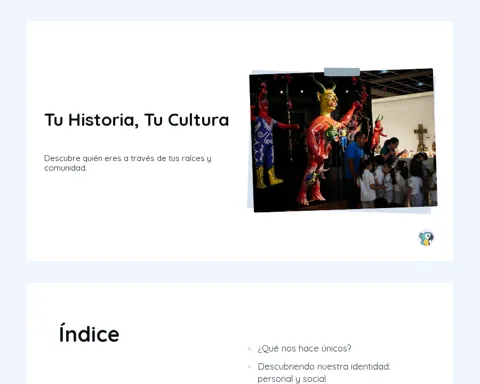Image resolution: width=480 pixels, height=384 pixels.
Task: Click the bullet before ¿Qué nos hace únicos?
Action: pos(249,349)
